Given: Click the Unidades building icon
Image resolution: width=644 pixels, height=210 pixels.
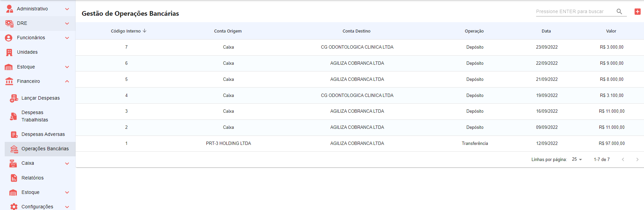Looking at the screenshot, I should point(9,52).
